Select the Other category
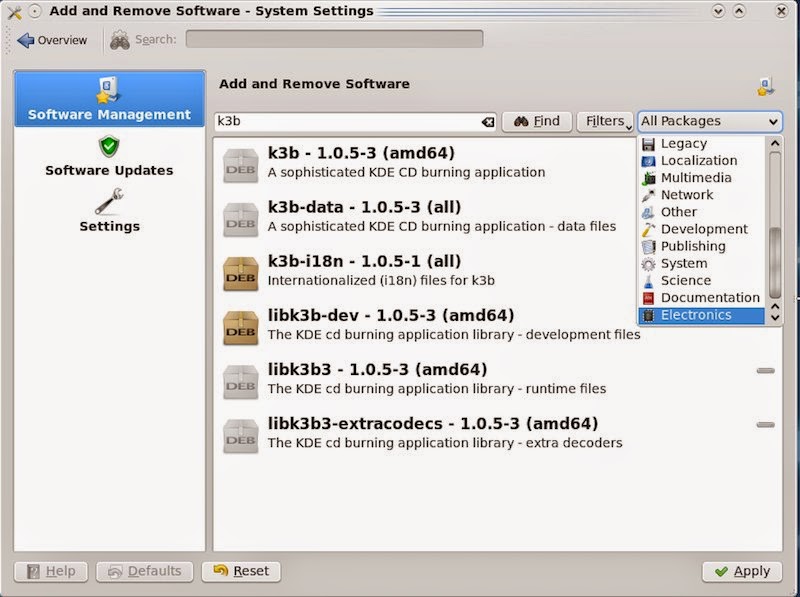 (701, 212)
